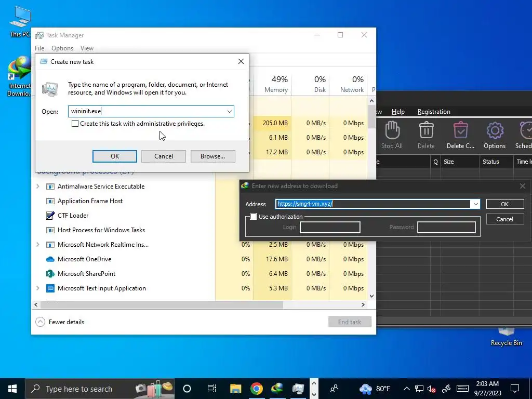Open Task Manager View menu

tap(87, 48)
